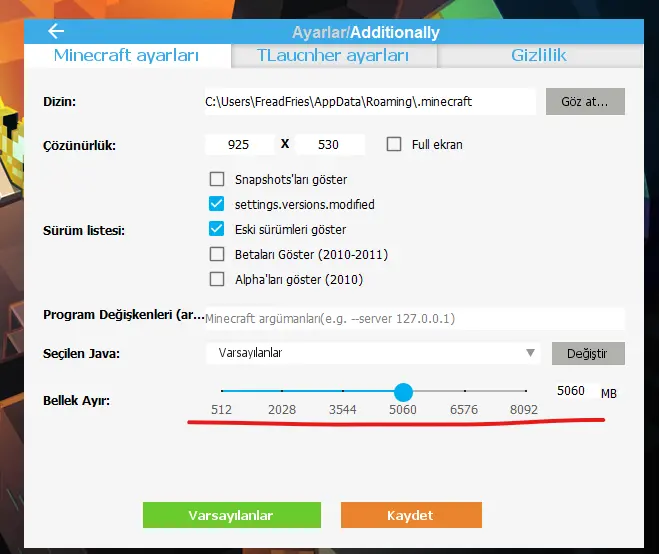
Task: Click the 6576 slider label
Action: pos(464,409)
